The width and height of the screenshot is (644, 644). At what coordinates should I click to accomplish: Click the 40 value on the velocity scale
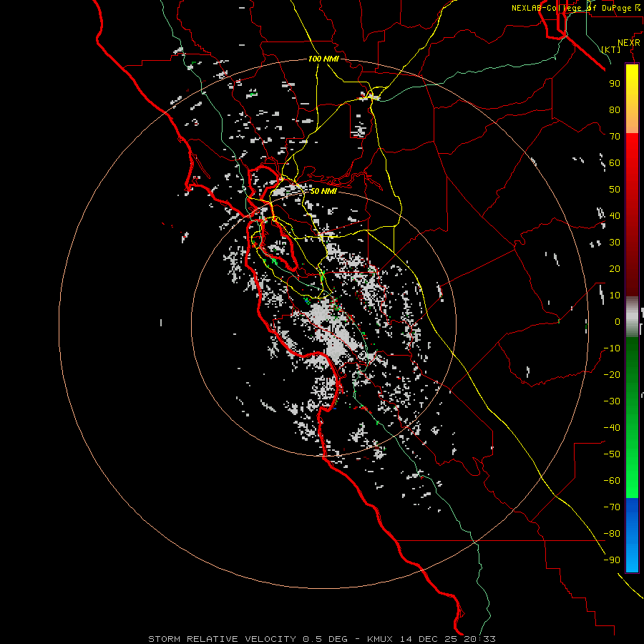click(615, 215)
